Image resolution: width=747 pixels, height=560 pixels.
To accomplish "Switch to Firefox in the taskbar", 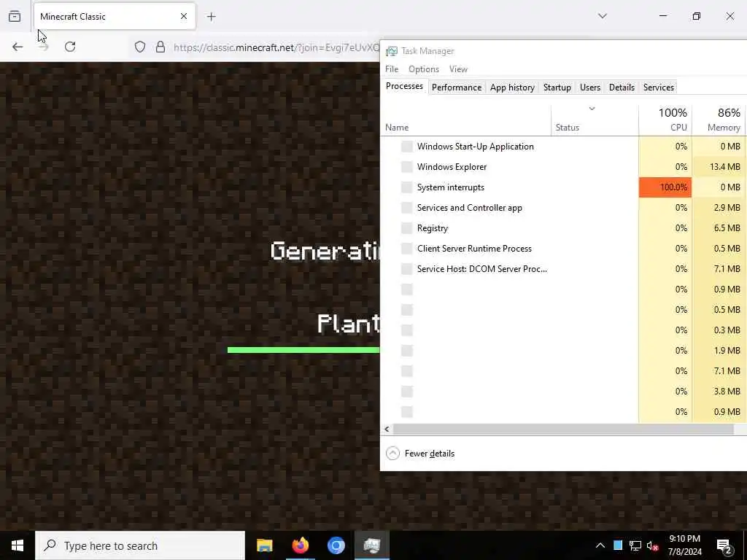I will click(x=300, y=545).
